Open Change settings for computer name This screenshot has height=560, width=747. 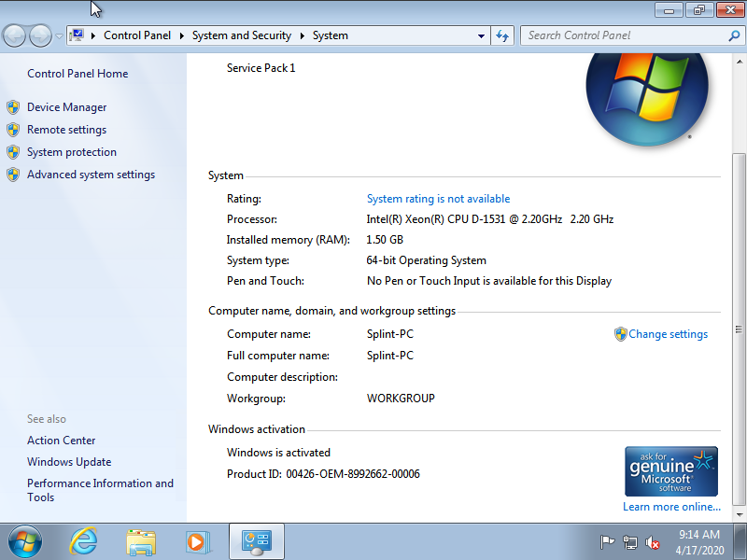[x=668, y=334]
